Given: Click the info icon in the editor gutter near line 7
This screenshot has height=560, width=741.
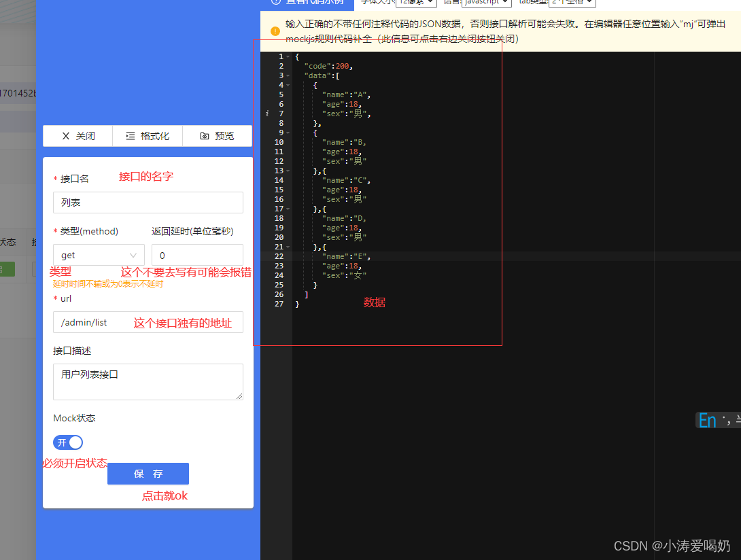Looking at the screenshot, I should tap(267, 113).
